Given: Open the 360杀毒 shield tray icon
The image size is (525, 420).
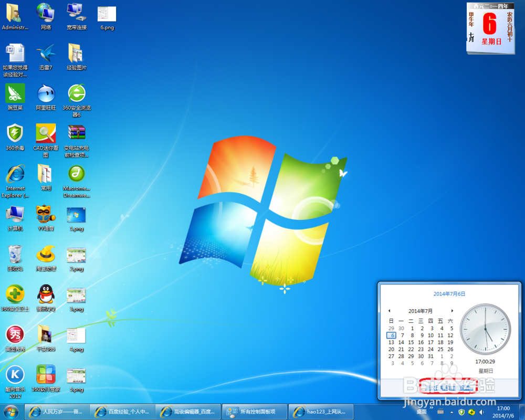Looking at the screenshot, I should [x=461, y=412].
